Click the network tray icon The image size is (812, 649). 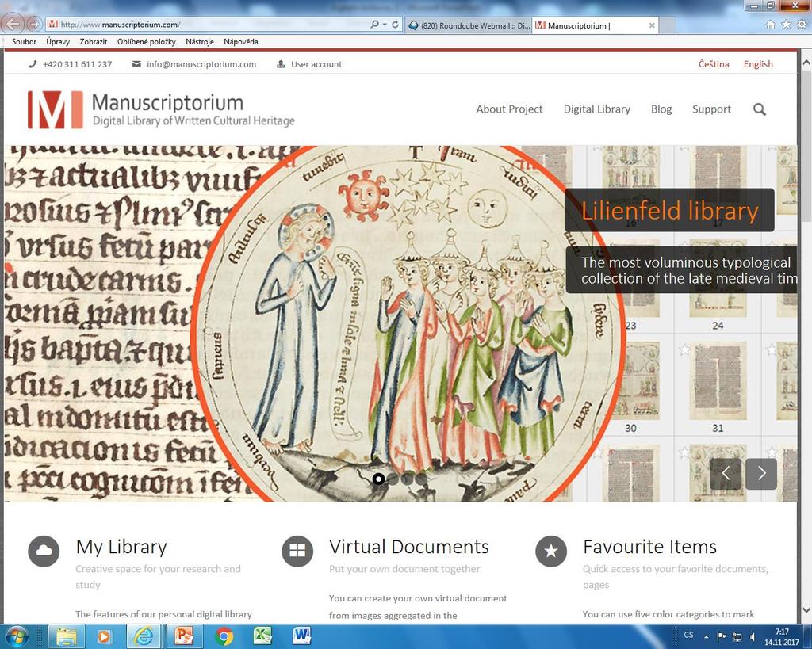point(737,636)
